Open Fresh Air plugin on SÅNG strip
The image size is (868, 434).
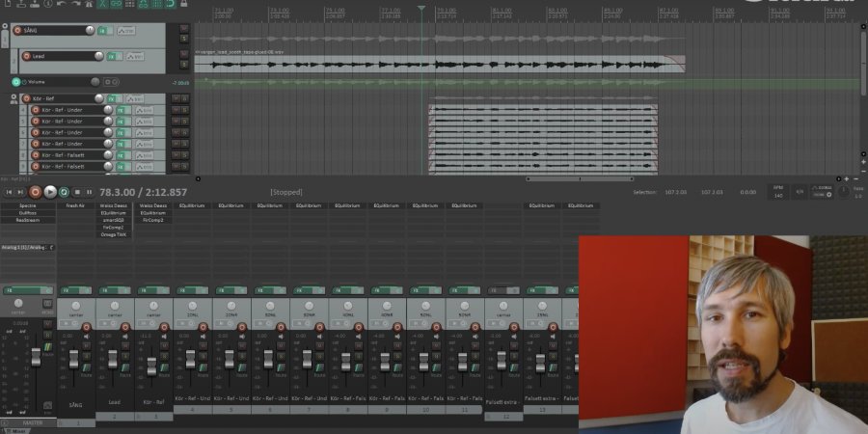click(x=76, y=205)
